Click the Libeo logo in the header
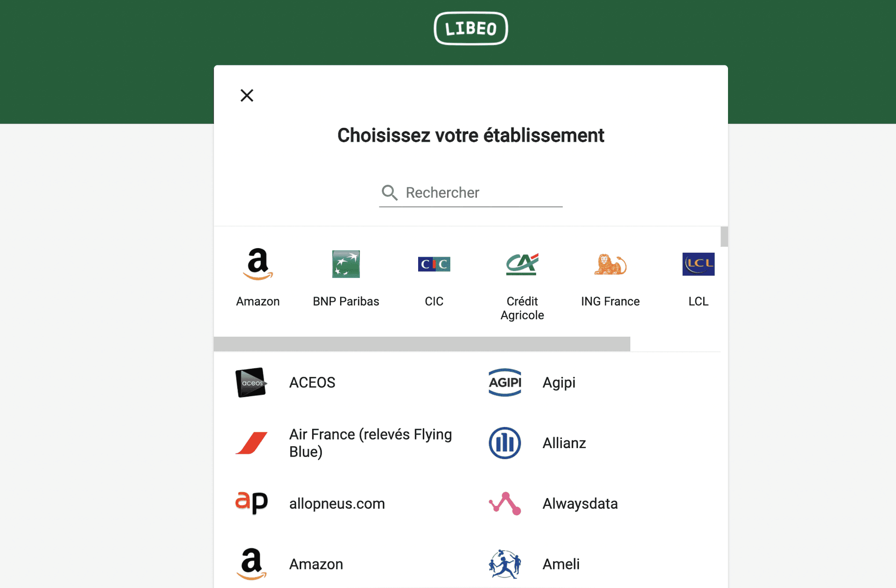The width and height of the screenshot is (896, 588). [x=470, y=28]
